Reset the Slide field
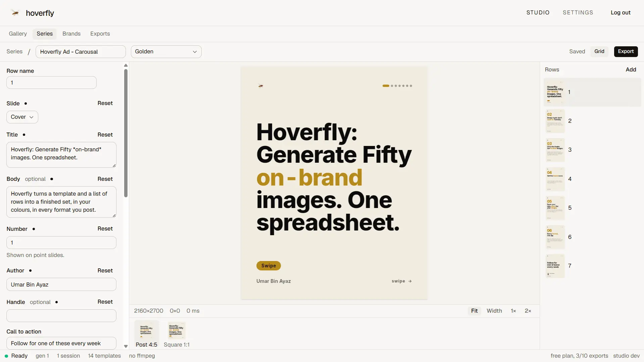Viewport: 644px width, 362px height. coord(105,103)
